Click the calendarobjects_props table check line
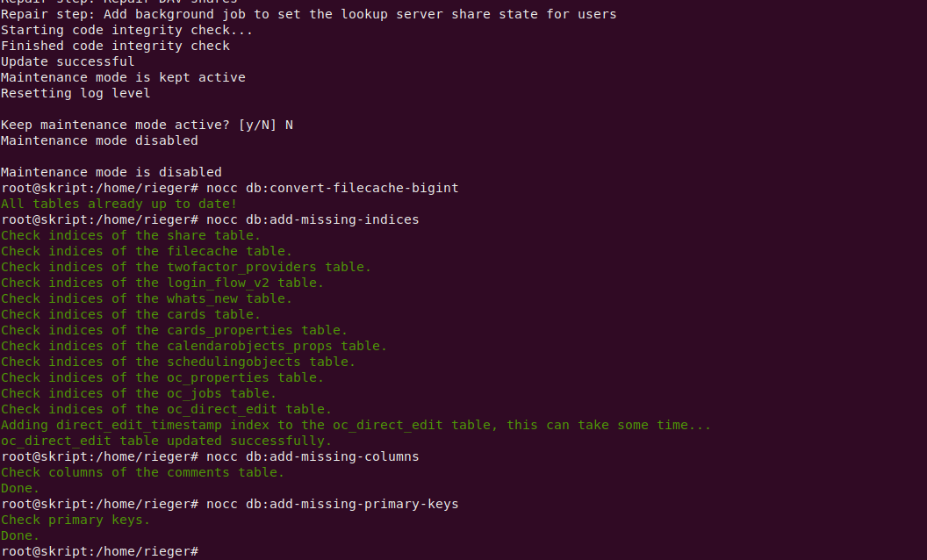Screen dimensions: 927x560 tap(194, 346)
